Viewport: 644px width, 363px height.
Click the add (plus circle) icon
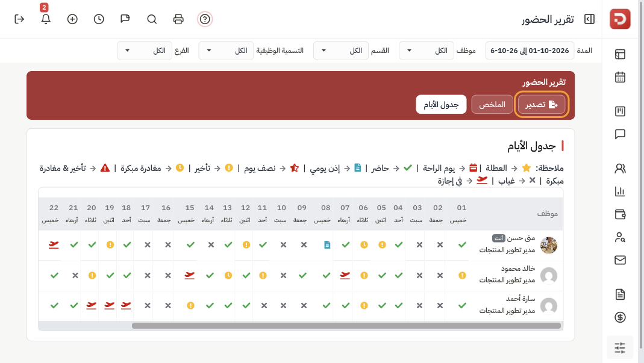[72, 19]
